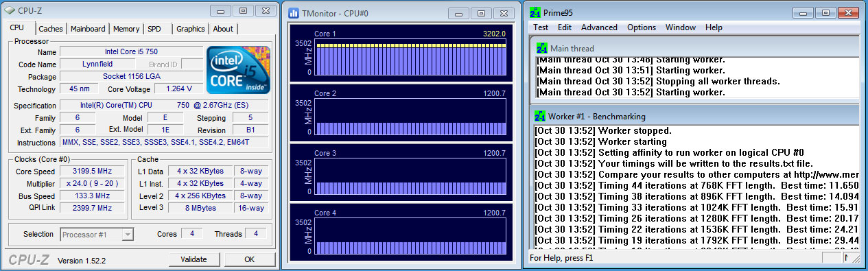The image size is (868, 271).
Task: Open the Test menu in Prime95
Action: [541, 27]
